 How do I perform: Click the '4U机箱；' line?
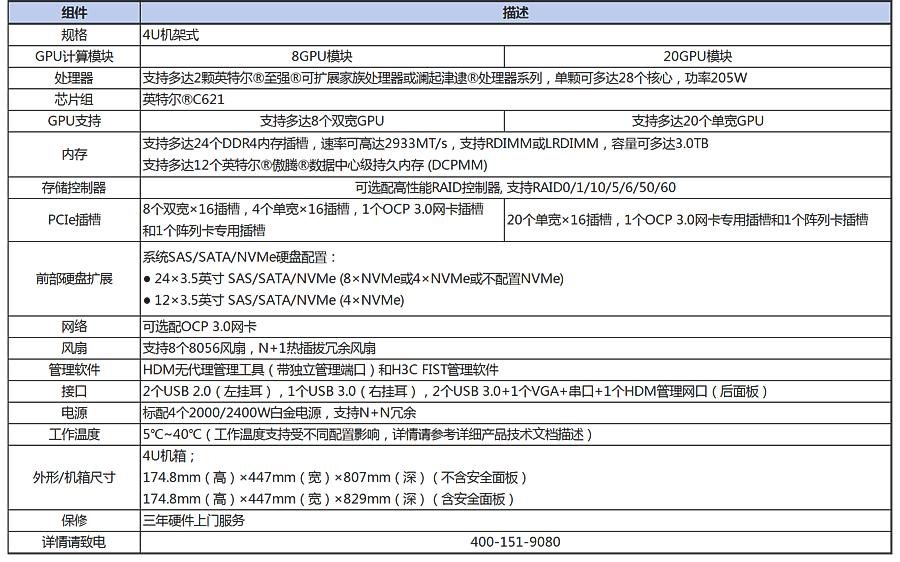(169, 456)
